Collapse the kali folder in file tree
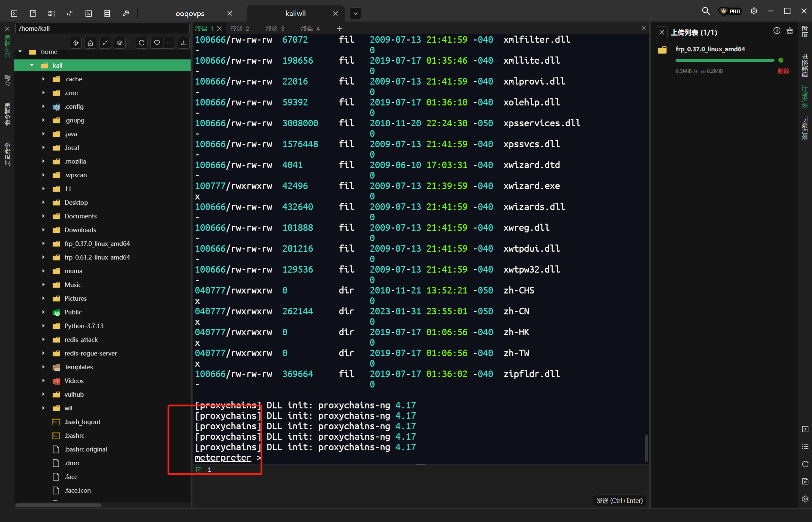The height and width of the screenshot is (522, 812). pyautogui.click(x=32, y=65)
